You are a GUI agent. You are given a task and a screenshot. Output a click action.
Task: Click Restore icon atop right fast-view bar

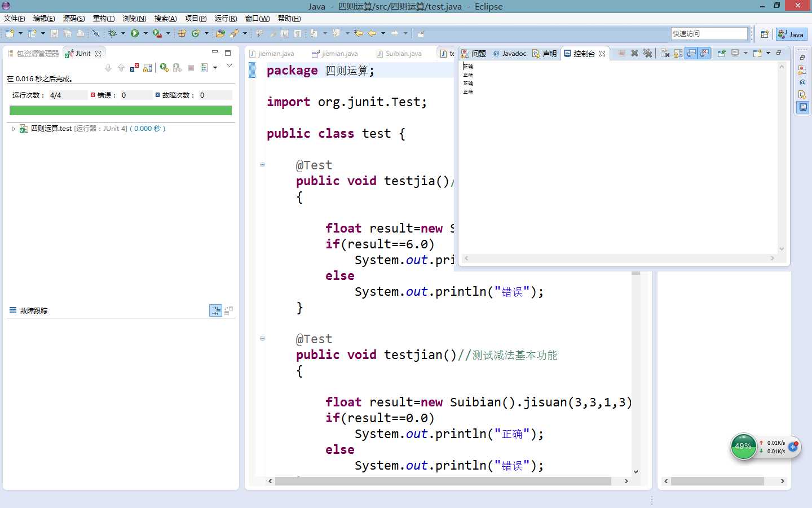click(802, 58)
